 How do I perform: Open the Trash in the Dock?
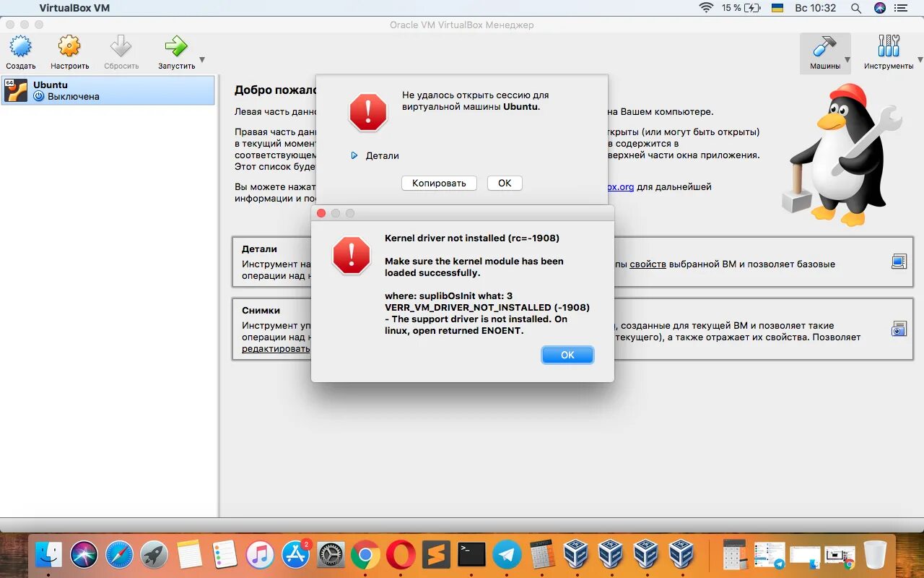click(x=875, y=554)
